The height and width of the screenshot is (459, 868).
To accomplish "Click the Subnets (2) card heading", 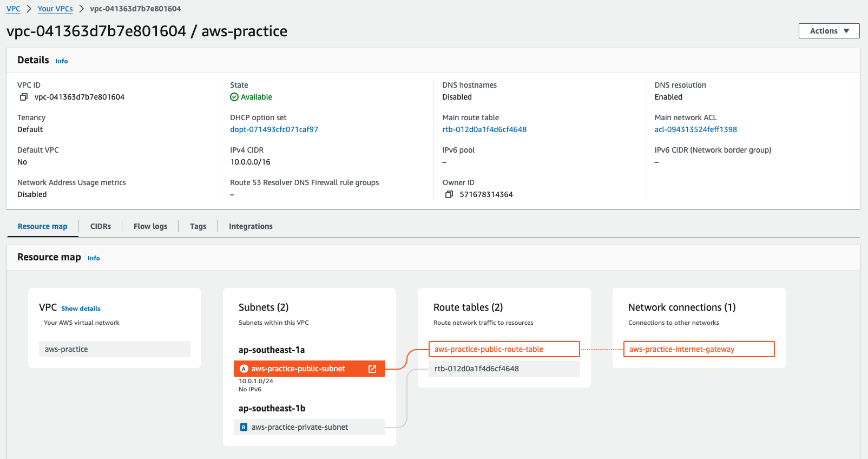I will tap(264, 307).
